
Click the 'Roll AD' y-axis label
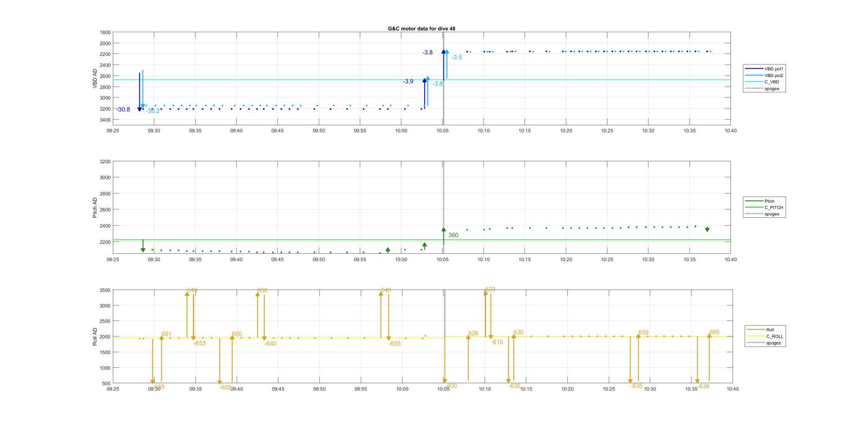[x=95, y=336]
